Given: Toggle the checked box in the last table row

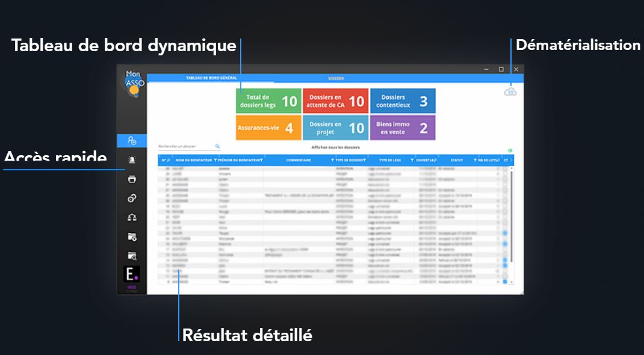Looking at the screenshot, I should pyautogui.click(x=505, y=281).
